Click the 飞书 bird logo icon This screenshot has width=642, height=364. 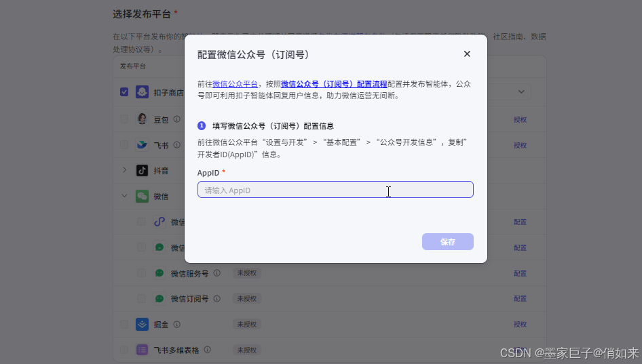(x=142, y=145)
